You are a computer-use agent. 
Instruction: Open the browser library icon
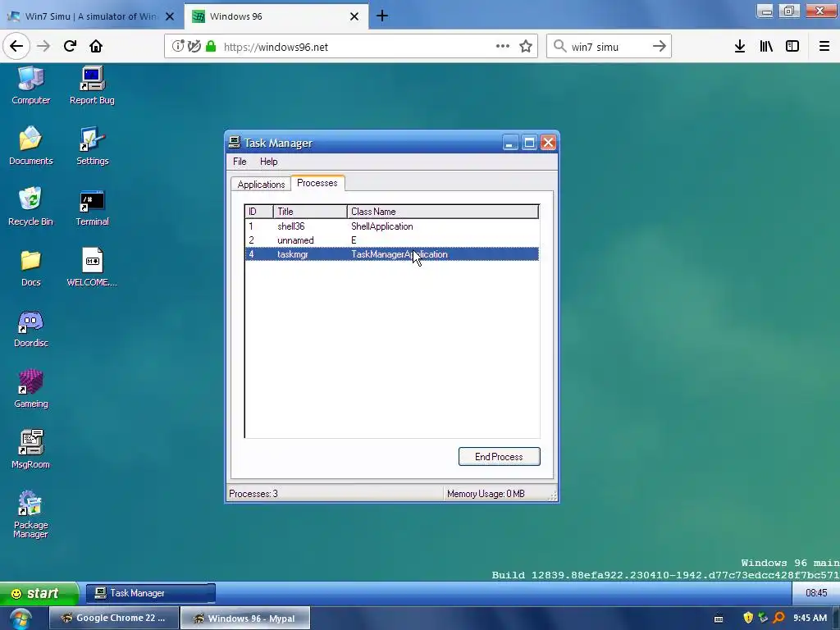766,47
